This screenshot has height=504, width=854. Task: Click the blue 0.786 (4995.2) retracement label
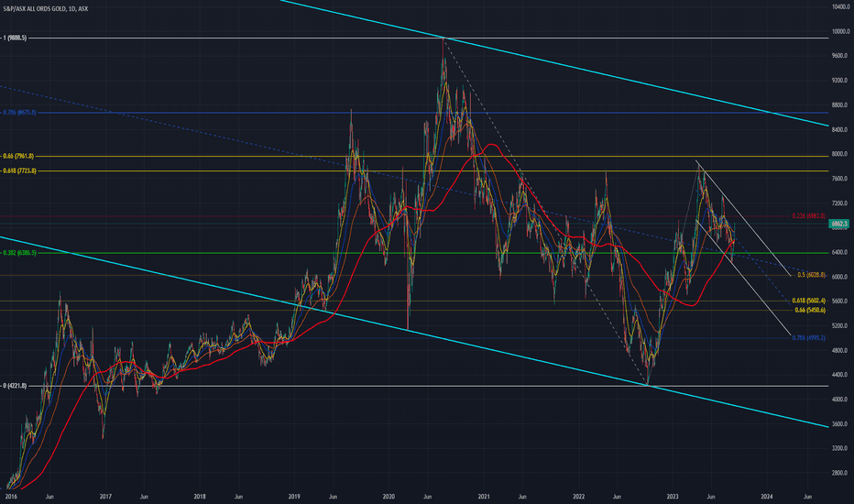tap(808, 338)
